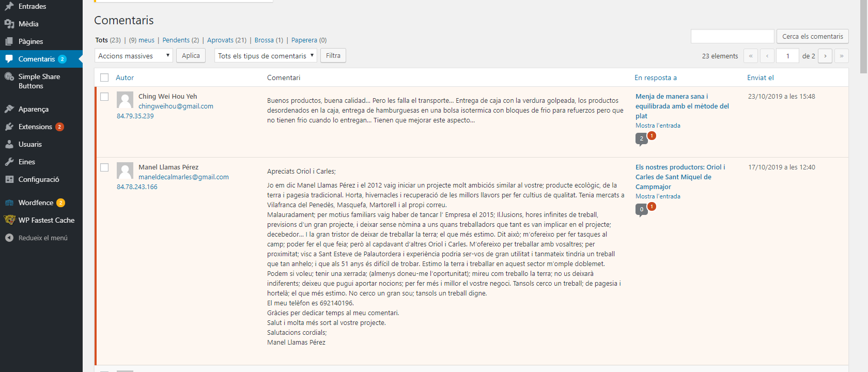
Task: Click the Eines wrench icon
Action: point(9,162)
